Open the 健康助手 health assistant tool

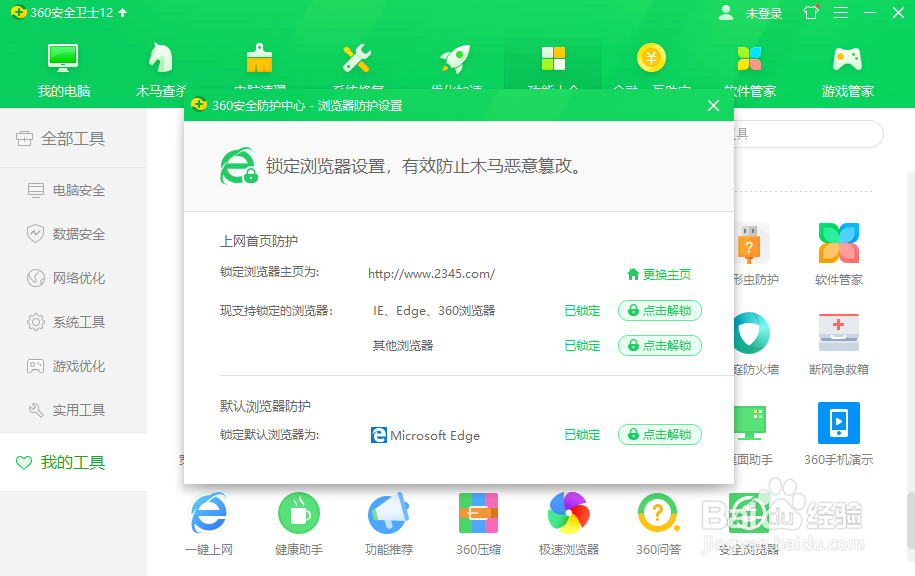point(298,513)
